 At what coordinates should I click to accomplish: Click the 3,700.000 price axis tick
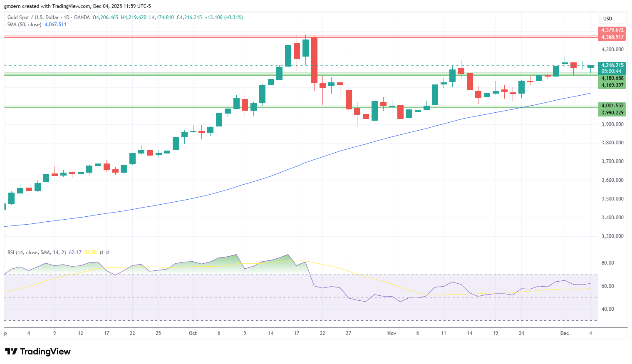click(x=612, y=161)
